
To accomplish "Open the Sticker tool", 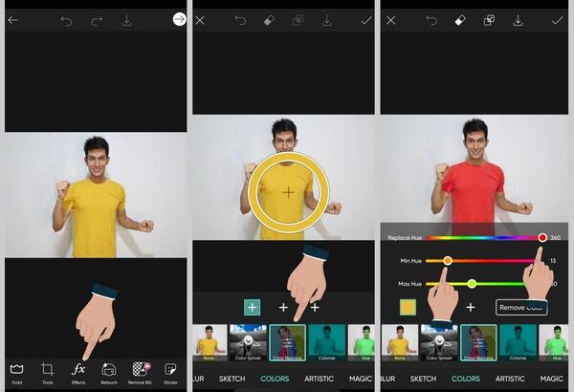I will [x=170, y=373].
